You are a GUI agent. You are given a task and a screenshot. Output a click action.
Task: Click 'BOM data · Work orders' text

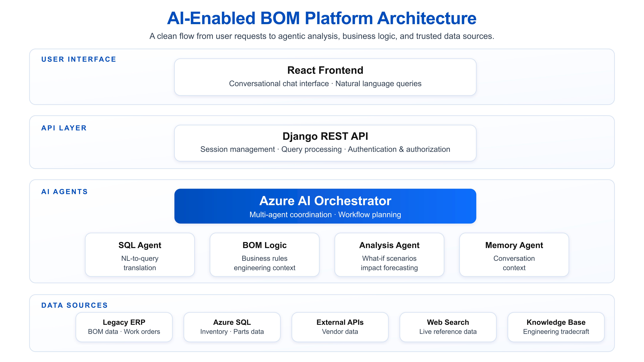124,332
